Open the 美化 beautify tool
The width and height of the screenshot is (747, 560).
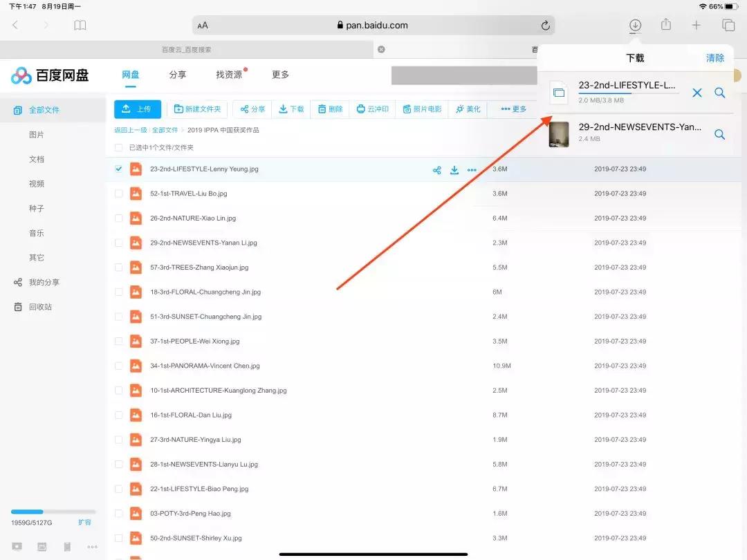(x=468, y=109)
